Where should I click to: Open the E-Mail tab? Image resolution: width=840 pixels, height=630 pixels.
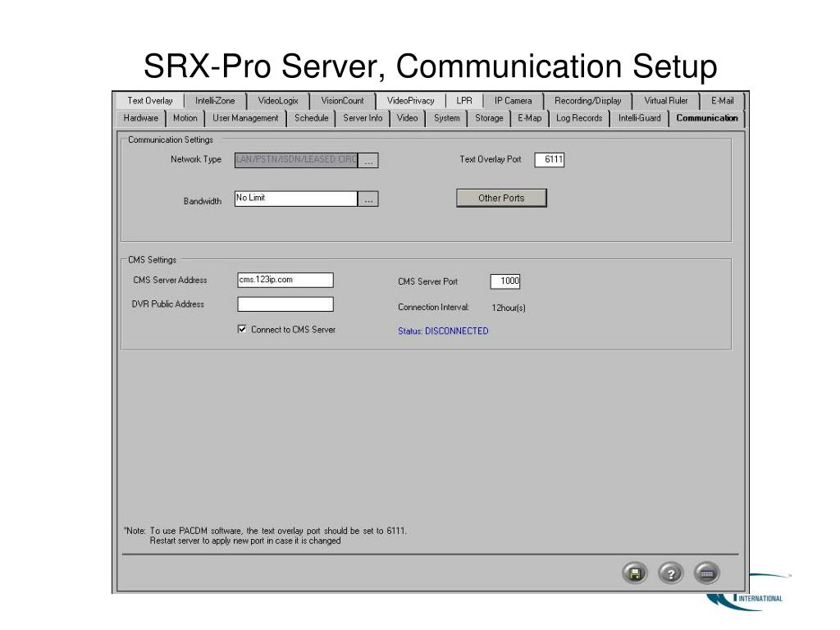(722, 101)
